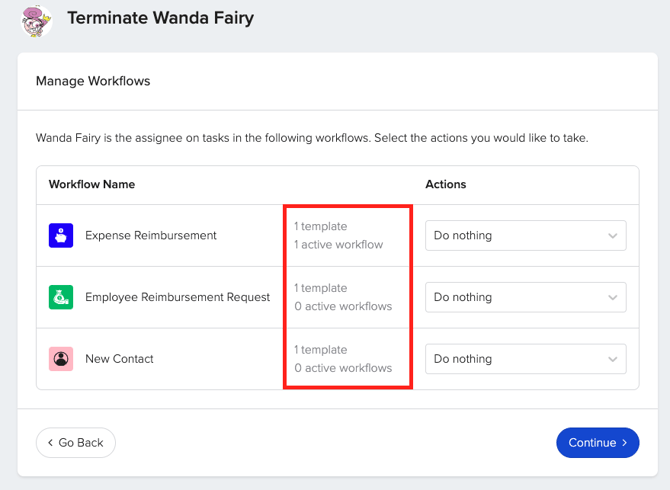Click "0 active workflows" in New Contact row

click(x=343, y=368)
